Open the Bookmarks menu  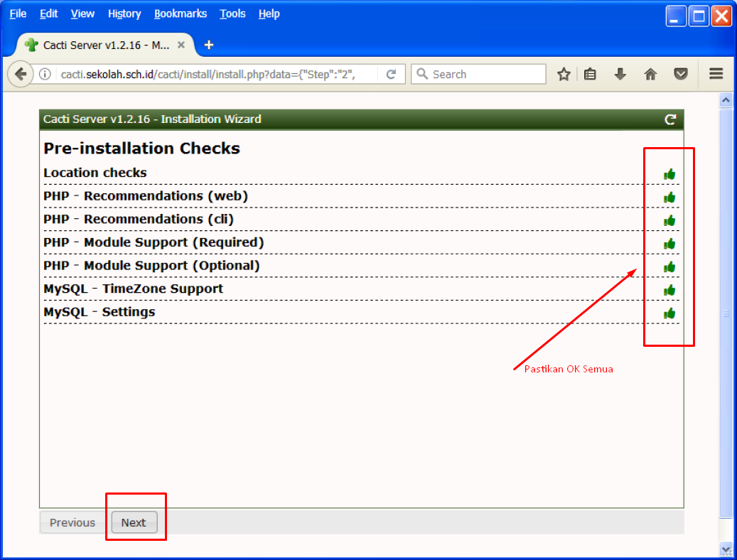pyautogui.click(x=181, y=14)
